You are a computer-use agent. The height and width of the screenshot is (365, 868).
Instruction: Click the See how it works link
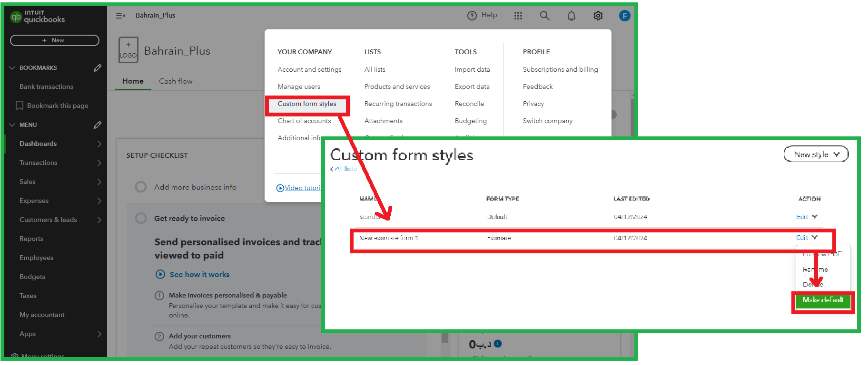point(199,274)
